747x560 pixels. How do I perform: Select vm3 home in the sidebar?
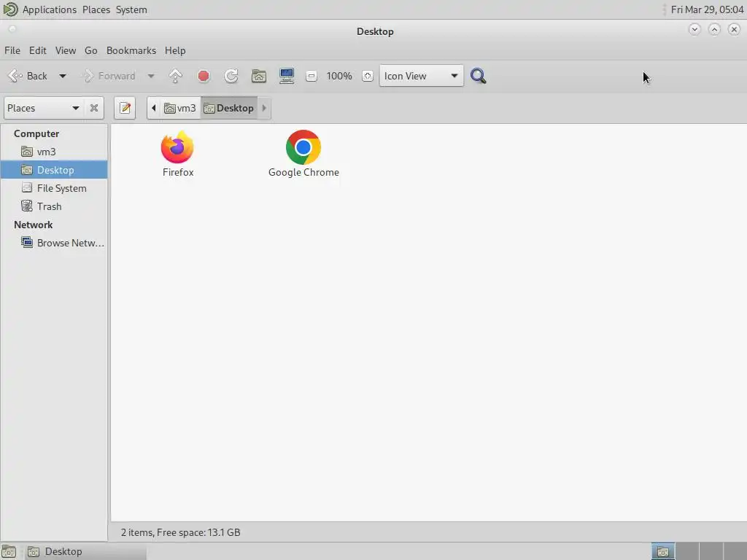(x=54, y=152)
